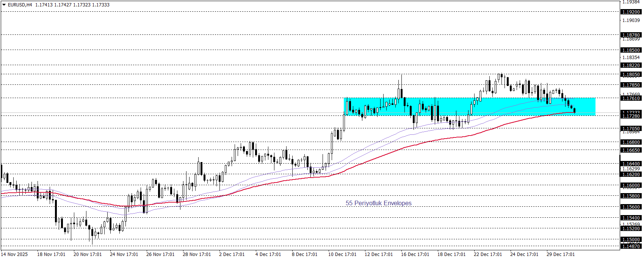Click the 18 Dec 17:01 time label
The image size is (644, 259).
(451, 254)
